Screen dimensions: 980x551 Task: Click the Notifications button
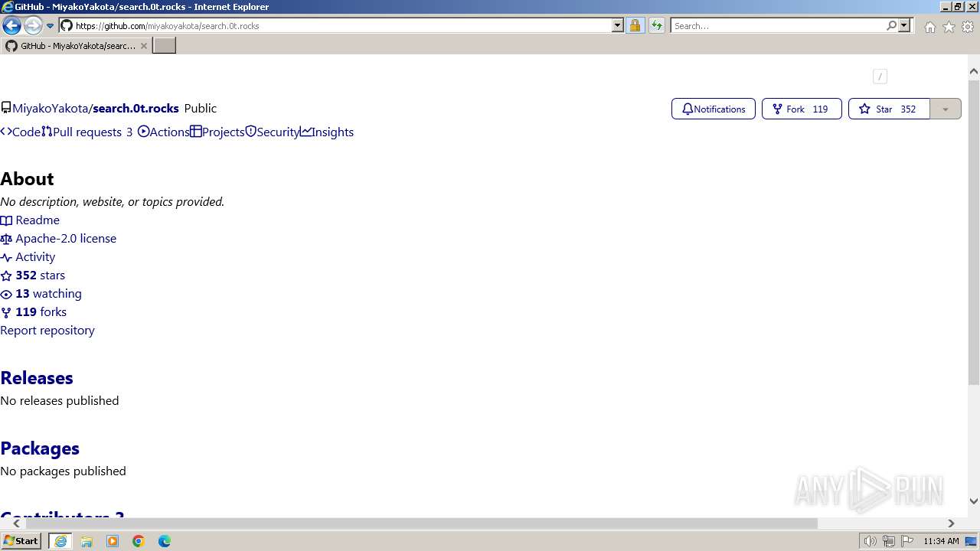coord(714,109)
